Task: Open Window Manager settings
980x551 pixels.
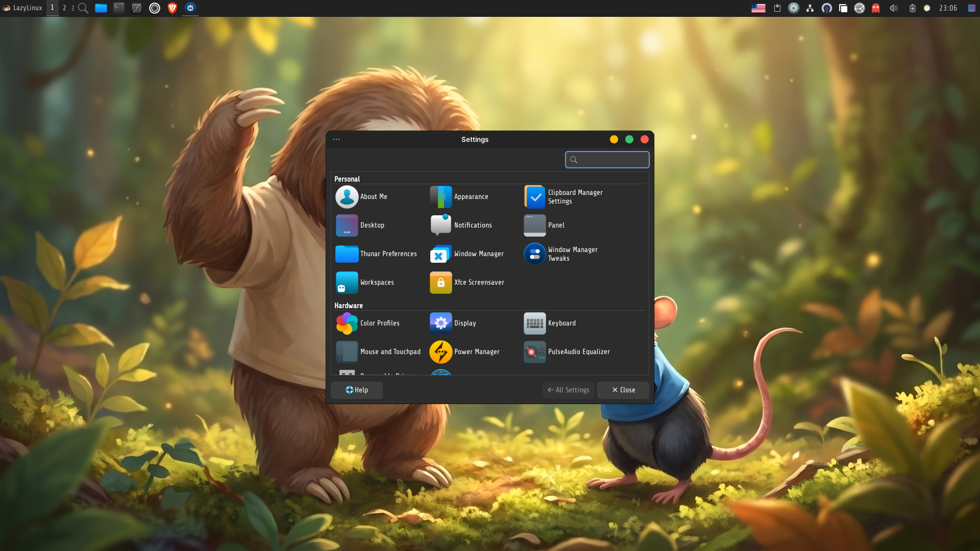Action: point(467,254)
